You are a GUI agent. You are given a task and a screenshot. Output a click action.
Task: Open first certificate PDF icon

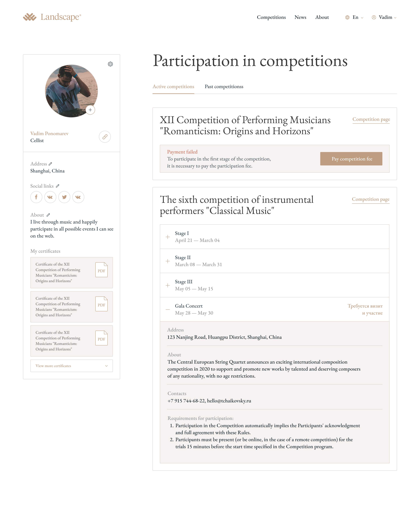click(101, 270)
